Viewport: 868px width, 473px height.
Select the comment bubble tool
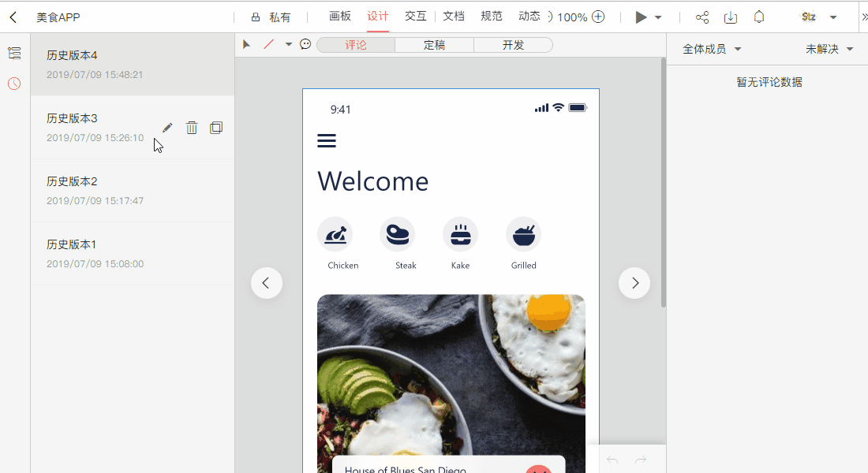click(305, 44)
